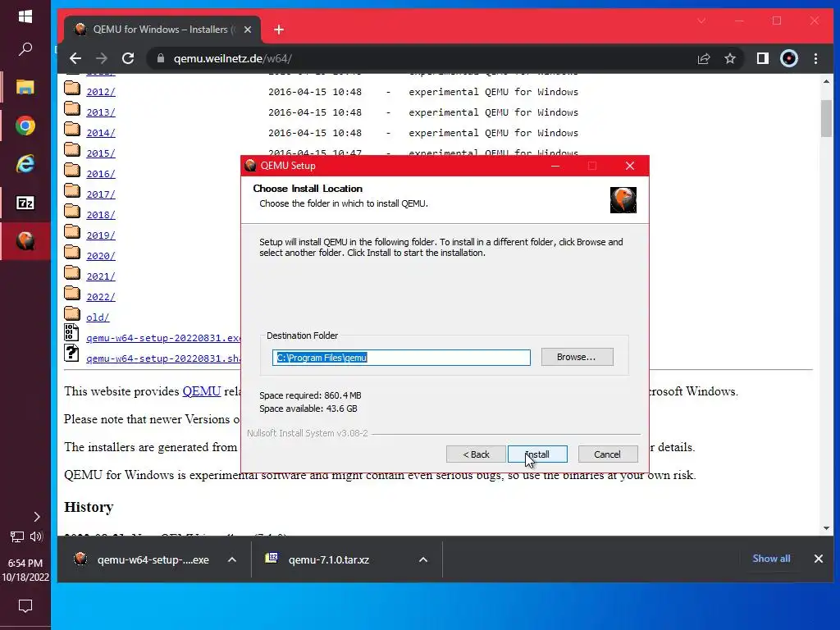This screenshot has height=630, width=840.
Task: Click the 'Nullsoft Install System v3.08-2' text
Action: coord(308,433)
